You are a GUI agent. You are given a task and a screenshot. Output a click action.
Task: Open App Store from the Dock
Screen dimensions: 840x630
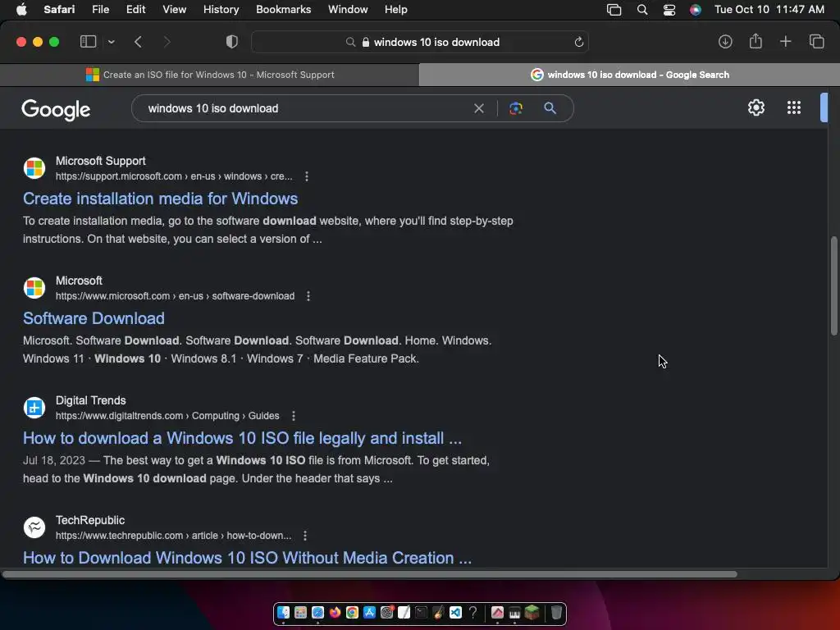[369, 612]
